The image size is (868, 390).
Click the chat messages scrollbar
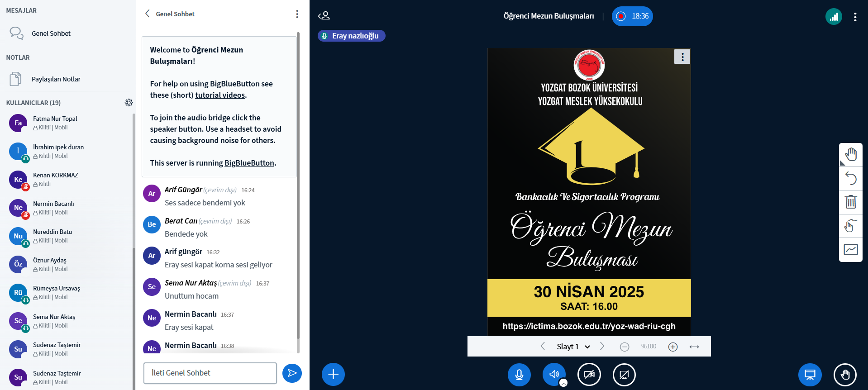pyautogui.click(x=298, y=185)
